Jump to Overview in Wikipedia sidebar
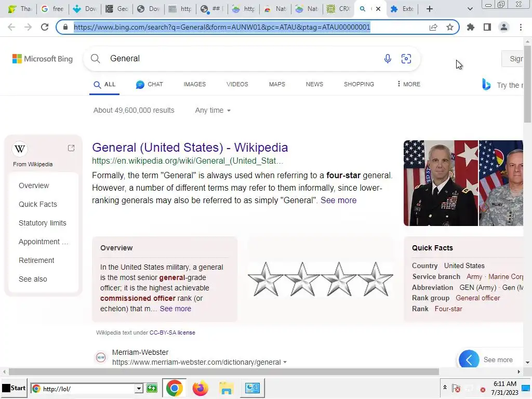 (34, 185)
